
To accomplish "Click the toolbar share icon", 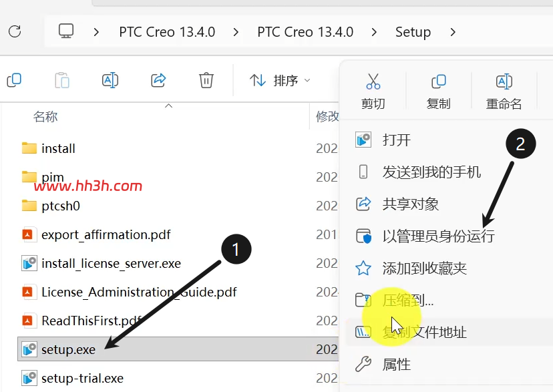I will (158, 80).
